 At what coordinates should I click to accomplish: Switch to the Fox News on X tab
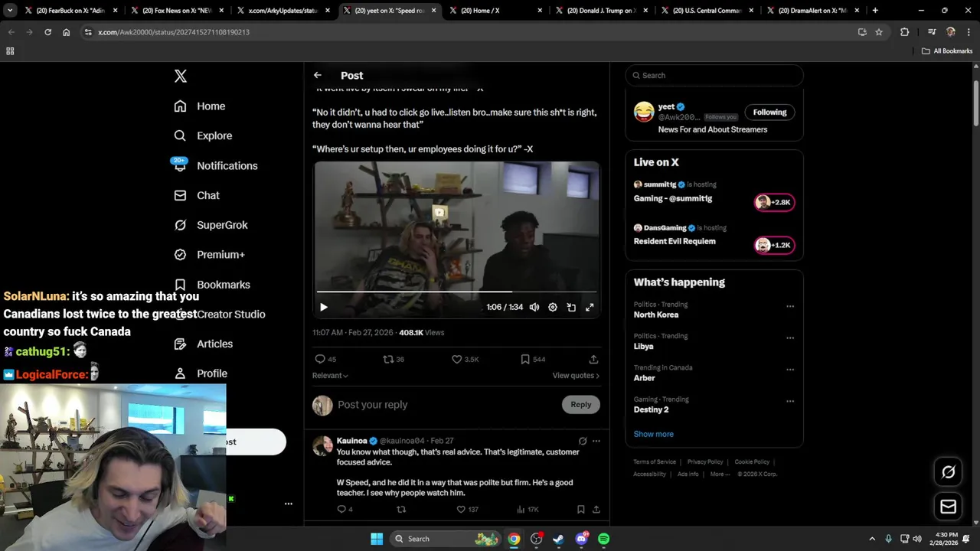coord(177,11)
